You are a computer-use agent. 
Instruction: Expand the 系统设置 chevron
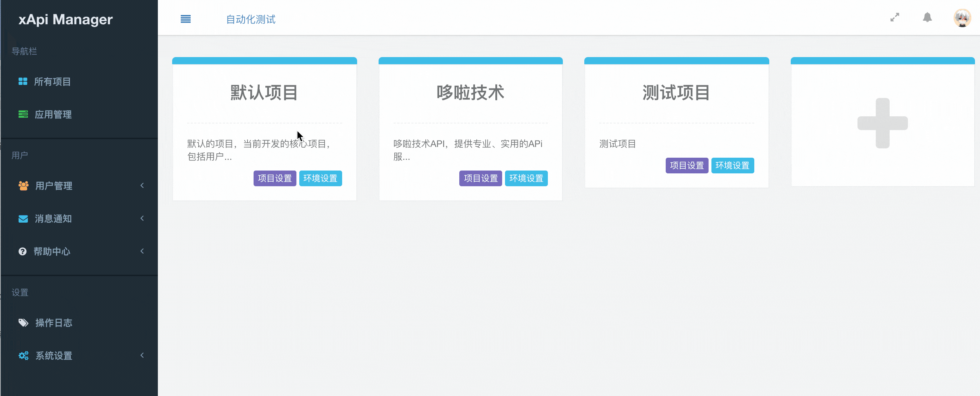tap(142, 355)
